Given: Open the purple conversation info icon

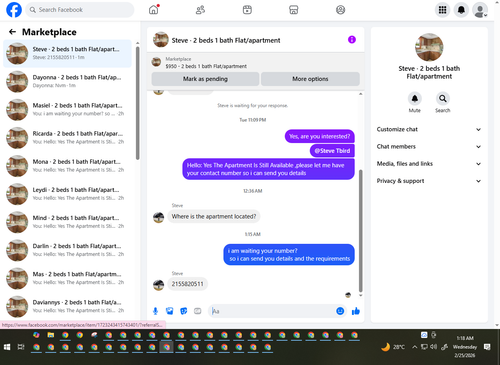Looking at the screenshot, I should [352, 40].
